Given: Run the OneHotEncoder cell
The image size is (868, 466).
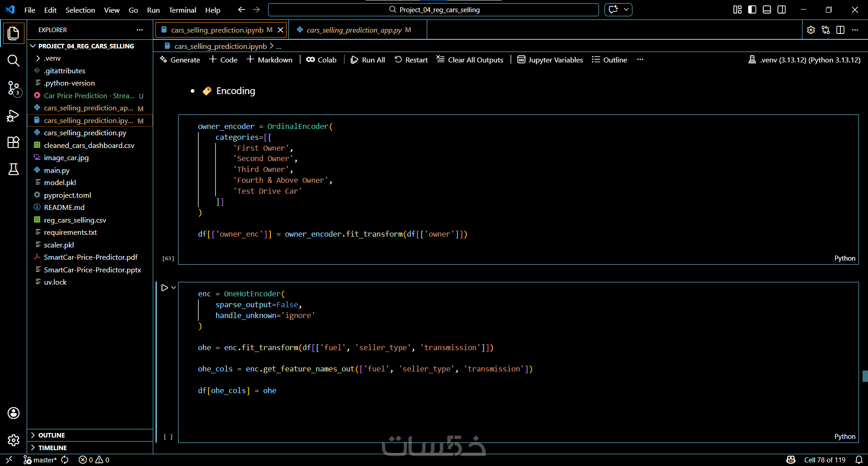Looking at the screenshot, I should tap(165, 288).
